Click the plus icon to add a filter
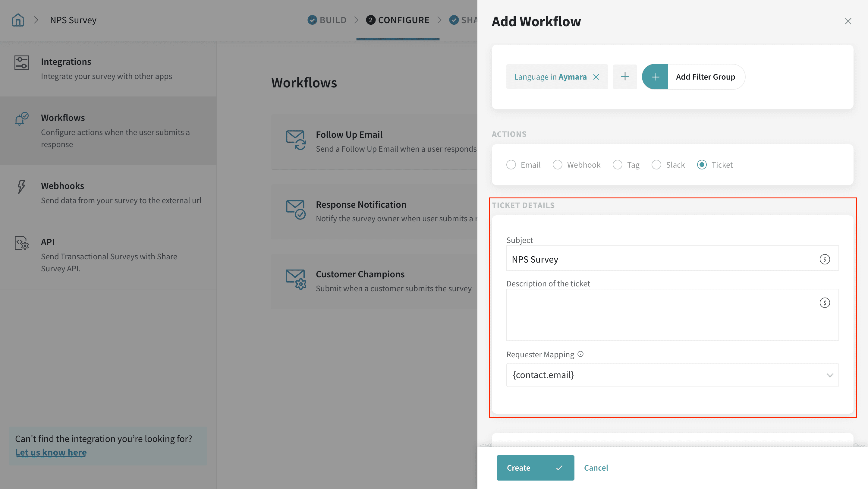The height and width of the screenshot is (489, 868). pyautogui.click(x=625, y=77)
